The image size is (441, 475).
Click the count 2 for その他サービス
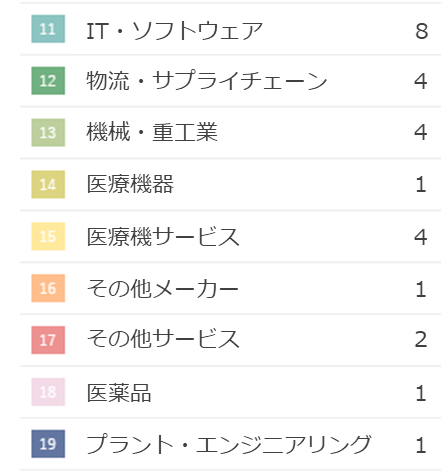(x=421, y=340)
